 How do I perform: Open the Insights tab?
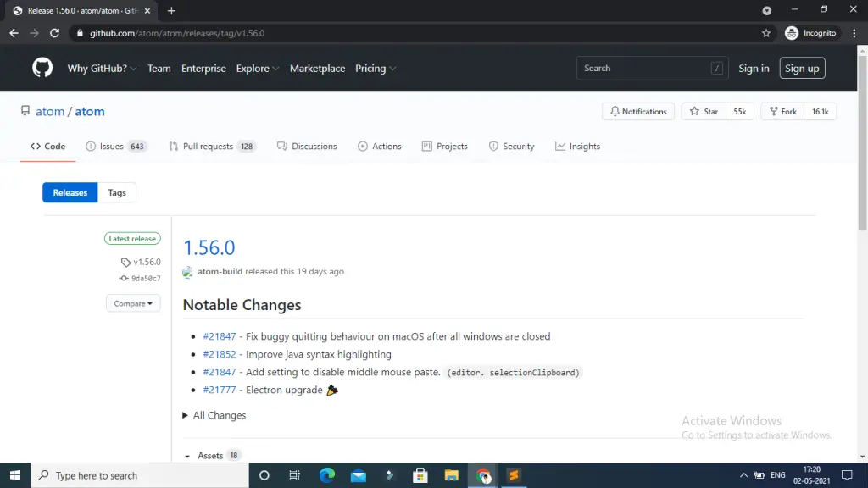(577, 146)
